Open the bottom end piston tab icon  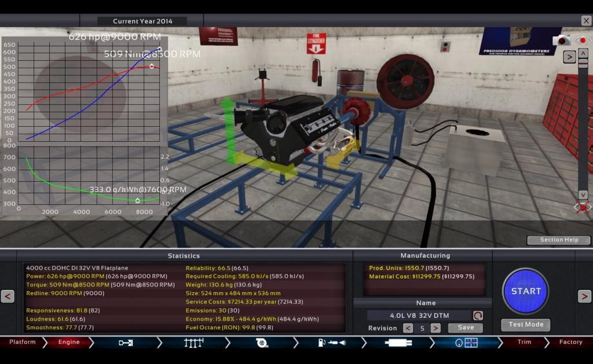click(126, 343)
